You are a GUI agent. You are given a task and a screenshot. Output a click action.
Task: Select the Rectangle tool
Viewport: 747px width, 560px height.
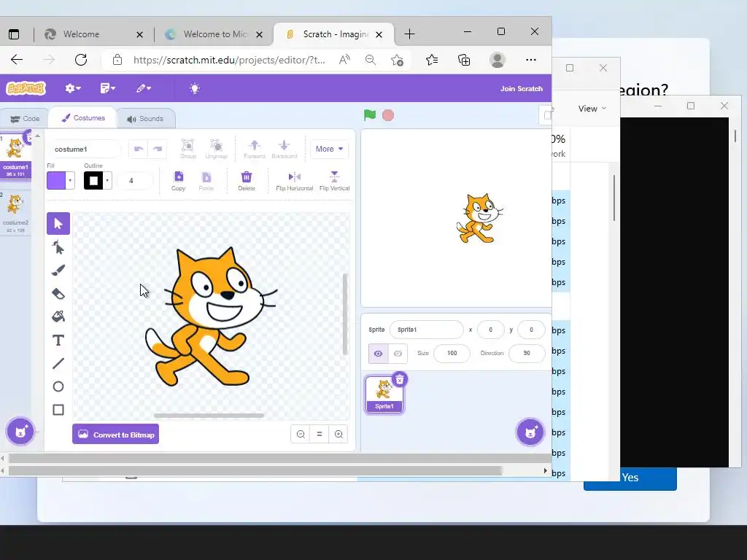58,410
